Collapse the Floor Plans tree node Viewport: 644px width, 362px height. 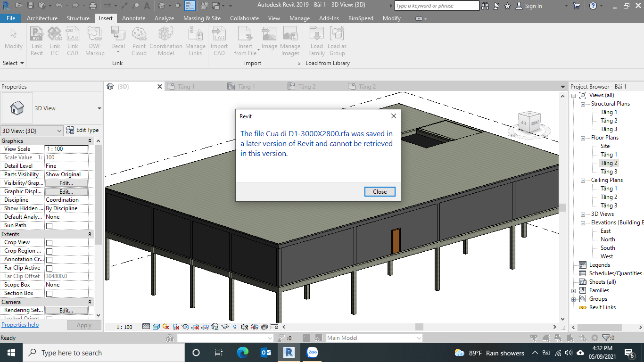click(583, 138)
